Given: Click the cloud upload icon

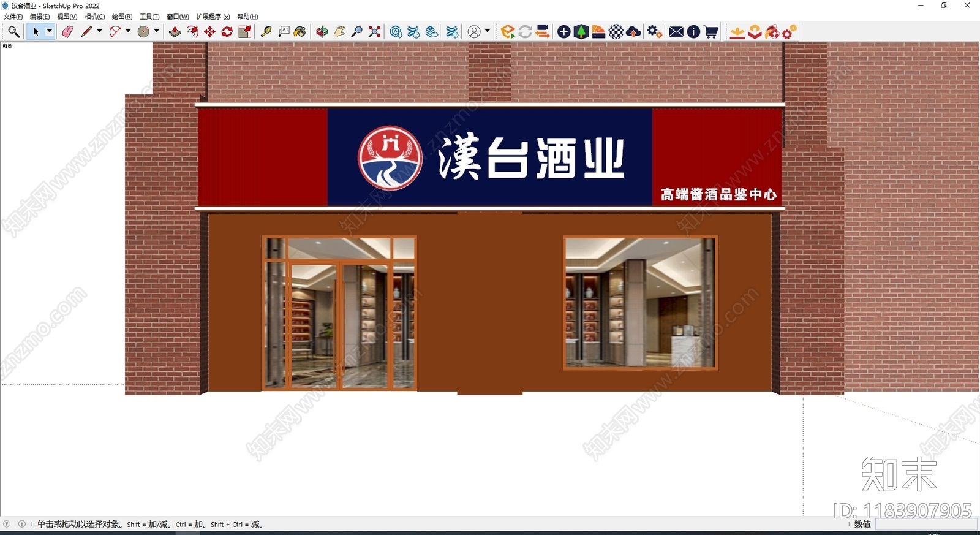Looking at the screenshot, I should [634, 32].
